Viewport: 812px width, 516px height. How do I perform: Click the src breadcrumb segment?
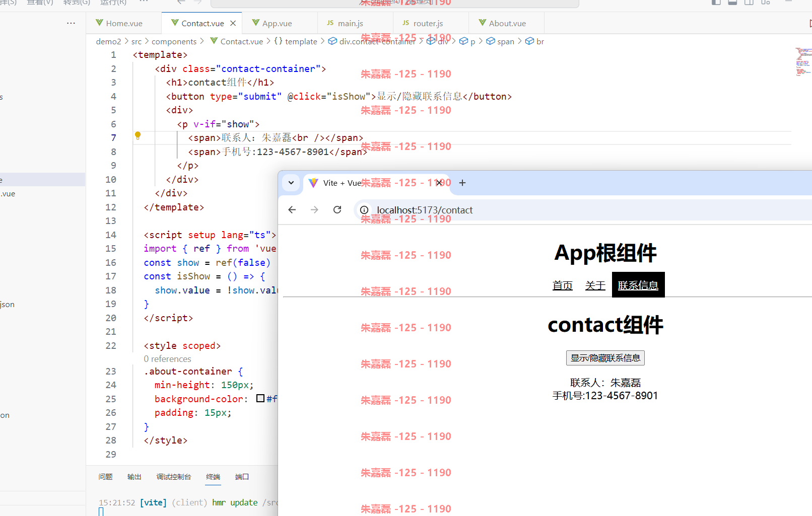click(137, 41)
